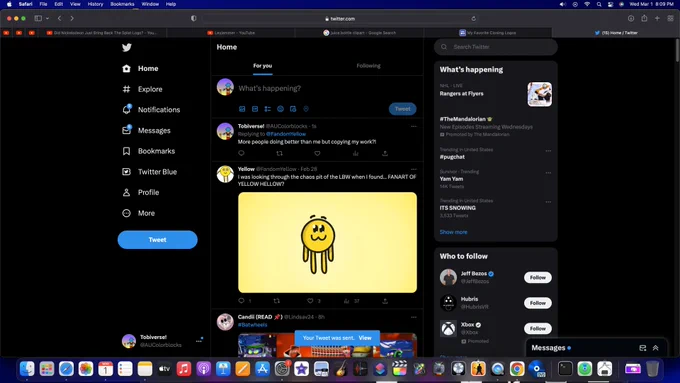Retweet the Yellow tweet
680x383 pixels.
[x=277, y=301]
